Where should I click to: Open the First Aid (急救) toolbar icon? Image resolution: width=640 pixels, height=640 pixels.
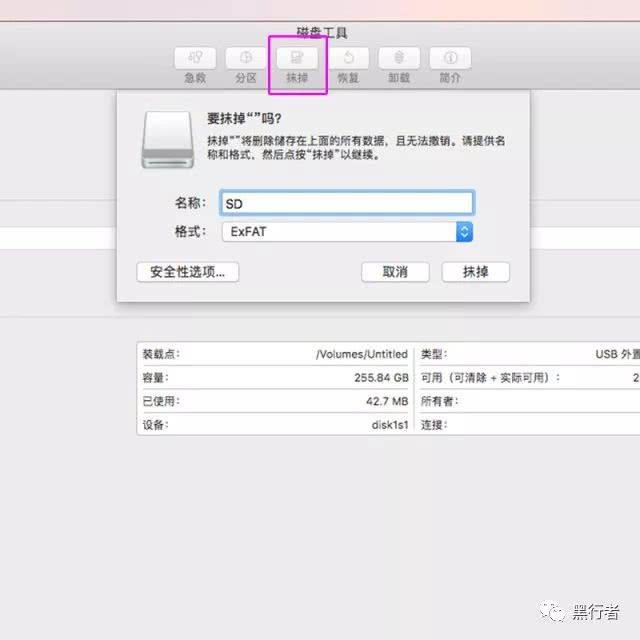tap(195, 58)
